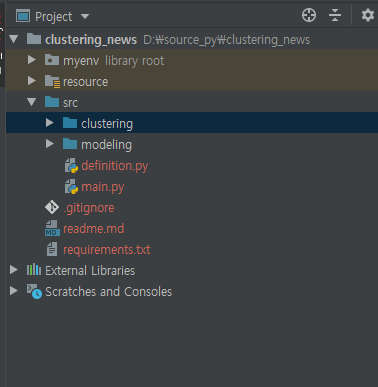Select the myenv library root row
Viewport: 378px width, 387px height.
(192, 60)
